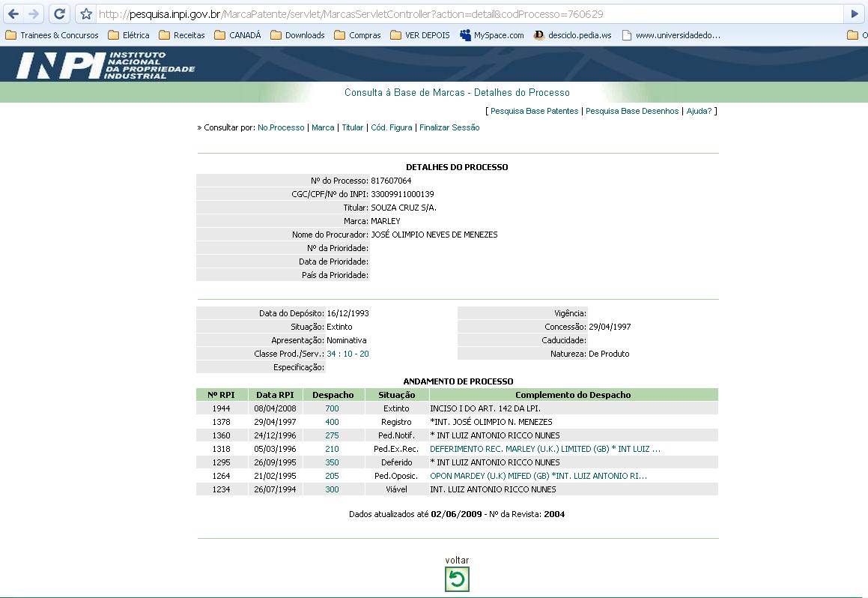868x598 pixels.
Task: Open despacho code 300 link
Action: [332, 489]
